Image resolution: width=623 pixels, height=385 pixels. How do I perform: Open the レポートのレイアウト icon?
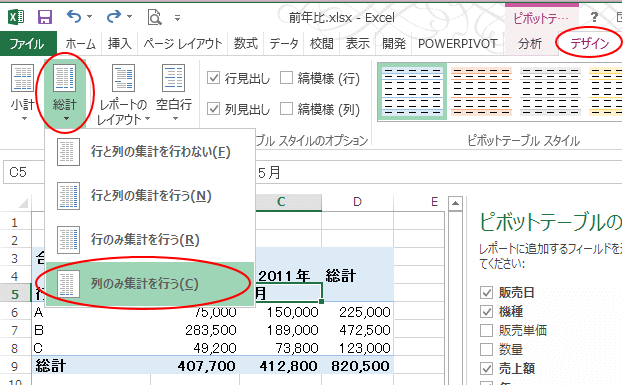pos(124,78)
